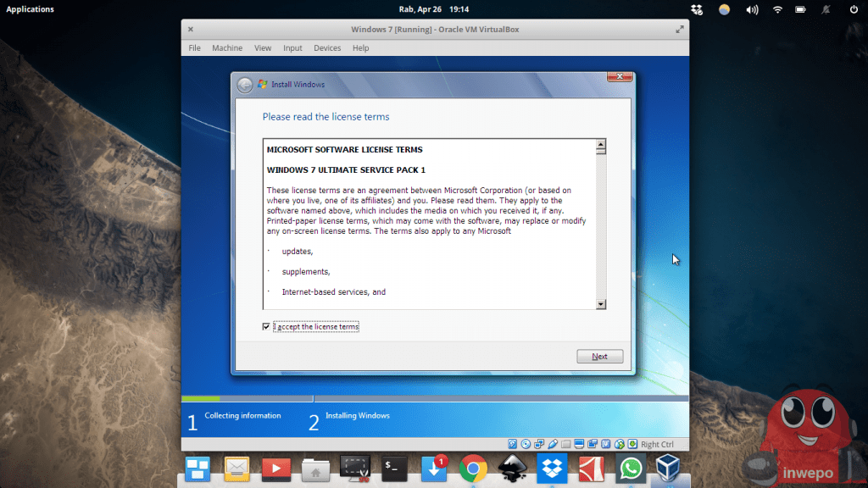Launch Google Chrome from the dock
868x488 pixels.
(x=473, y=469)
